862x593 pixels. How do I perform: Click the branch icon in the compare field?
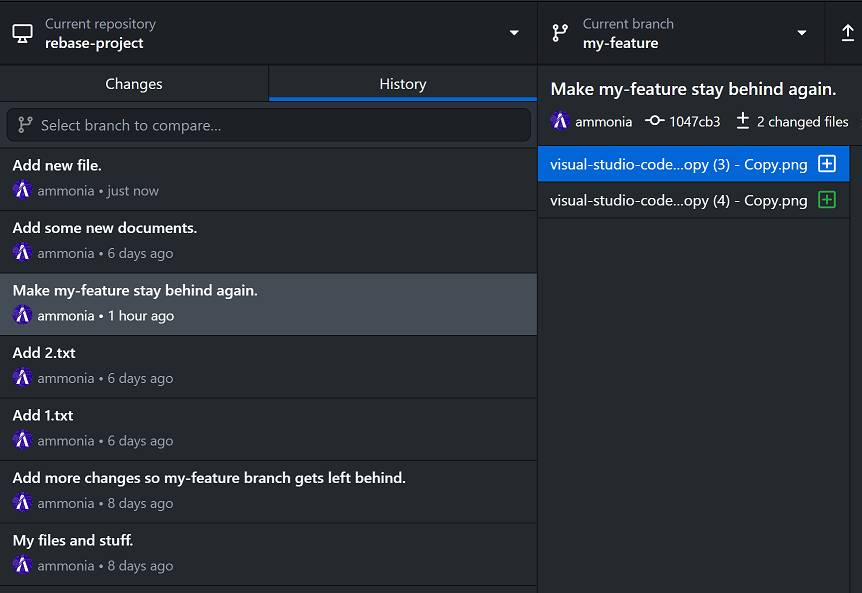pos(25,125)
